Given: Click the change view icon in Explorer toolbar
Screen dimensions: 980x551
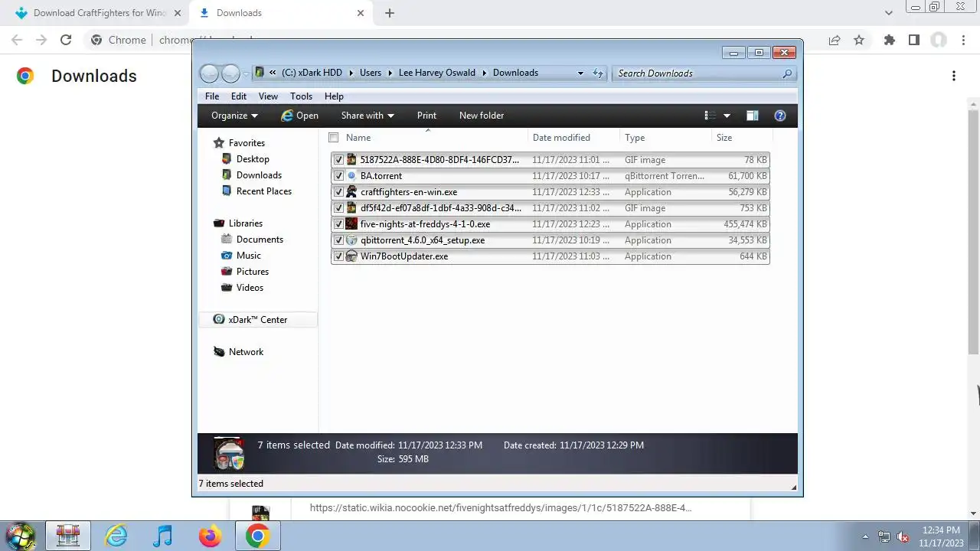Looking at the screenshot, I should coord(710,116).
